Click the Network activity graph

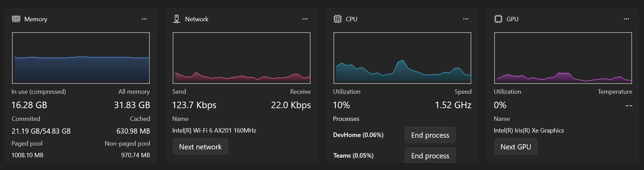point(241,58)
